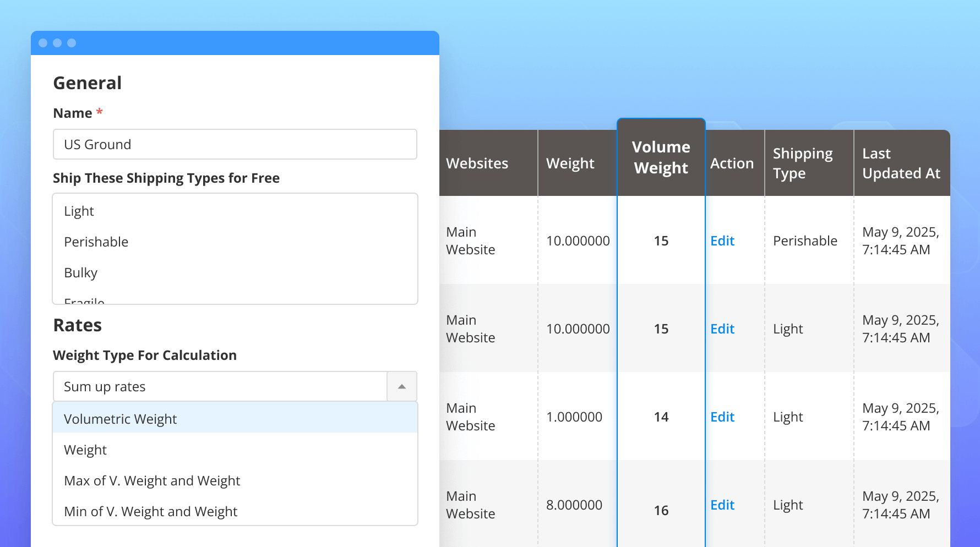The width and height of the screenshot is (980, 547).
Task: Click the Weight column header
Action: (x=570, y=163)
